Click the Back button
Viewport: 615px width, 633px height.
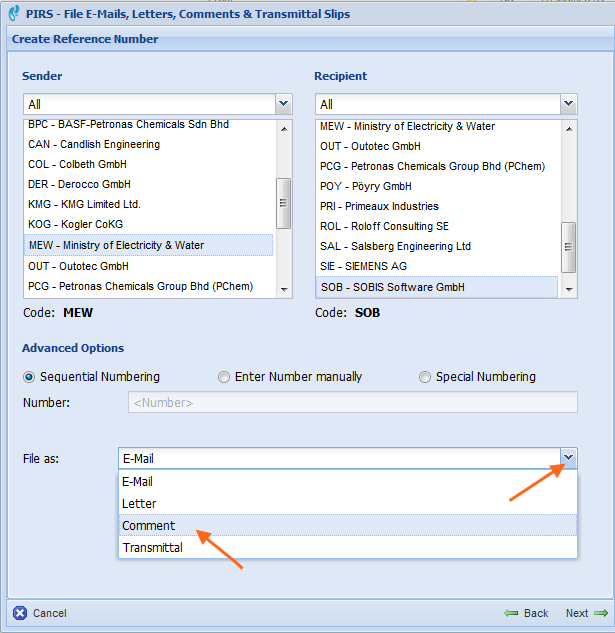click(x=527, y=613)
